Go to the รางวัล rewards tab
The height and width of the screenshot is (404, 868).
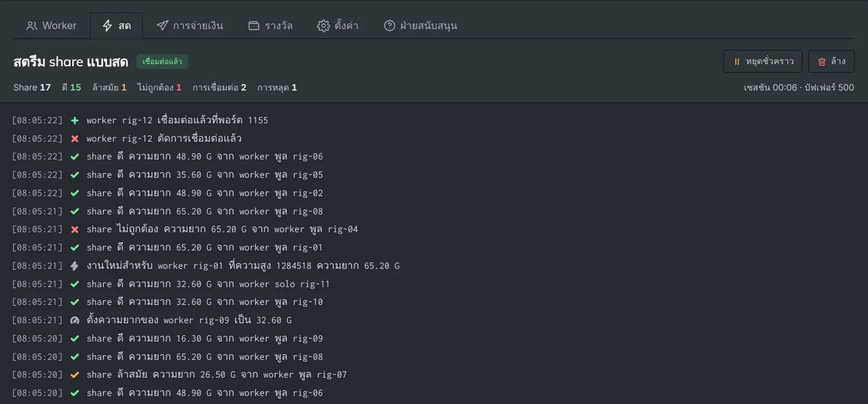pos(270,26)
